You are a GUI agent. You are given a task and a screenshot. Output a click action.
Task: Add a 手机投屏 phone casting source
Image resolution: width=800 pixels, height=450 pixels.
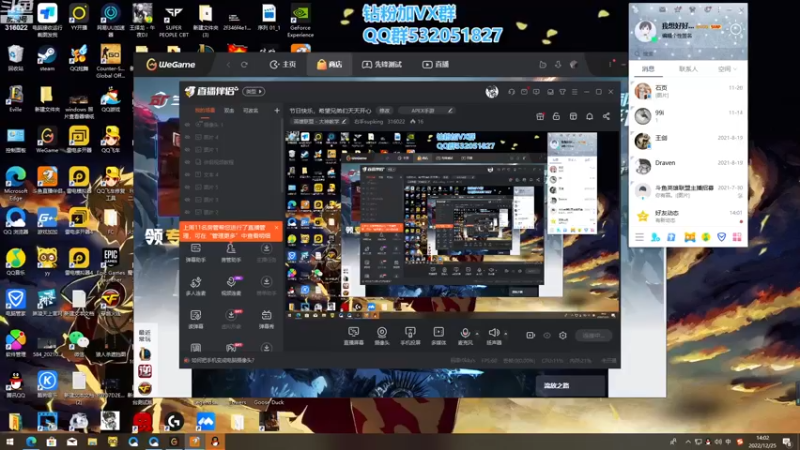tap(410, 336)
